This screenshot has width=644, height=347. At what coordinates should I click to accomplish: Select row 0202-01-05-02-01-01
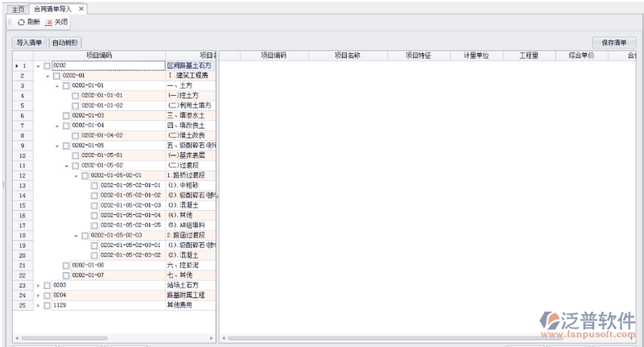point(114,186)
